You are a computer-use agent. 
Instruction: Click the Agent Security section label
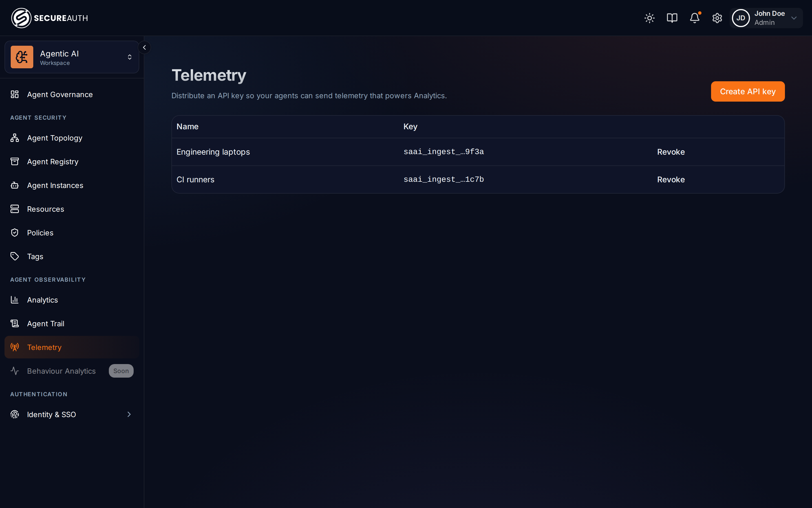pos(38,118)
